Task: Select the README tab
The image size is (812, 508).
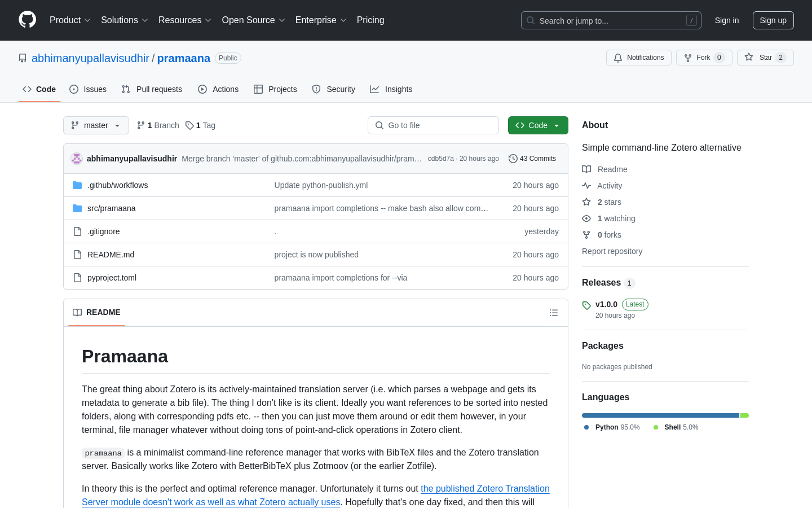Action: (x=96, y=312)
